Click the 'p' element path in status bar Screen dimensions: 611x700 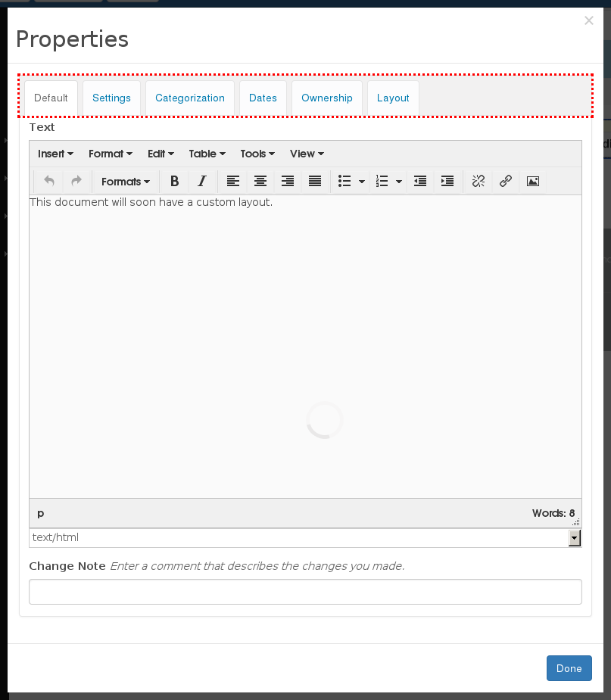41,513
